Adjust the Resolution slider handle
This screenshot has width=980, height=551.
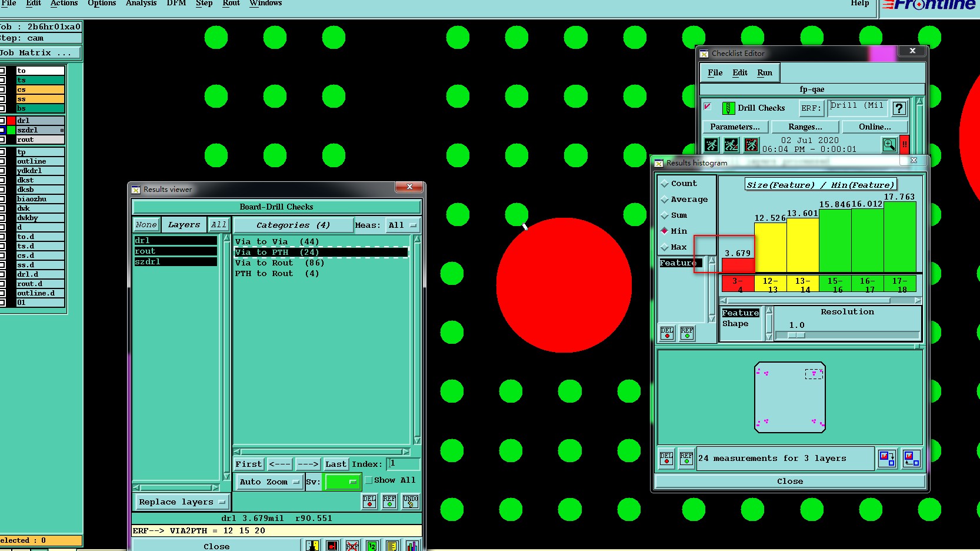796,336
